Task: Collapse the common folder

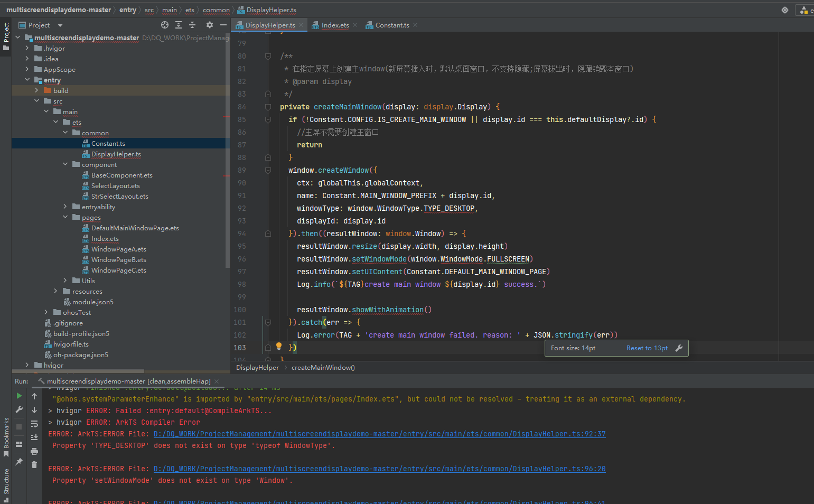Action: tap(65, 133)
